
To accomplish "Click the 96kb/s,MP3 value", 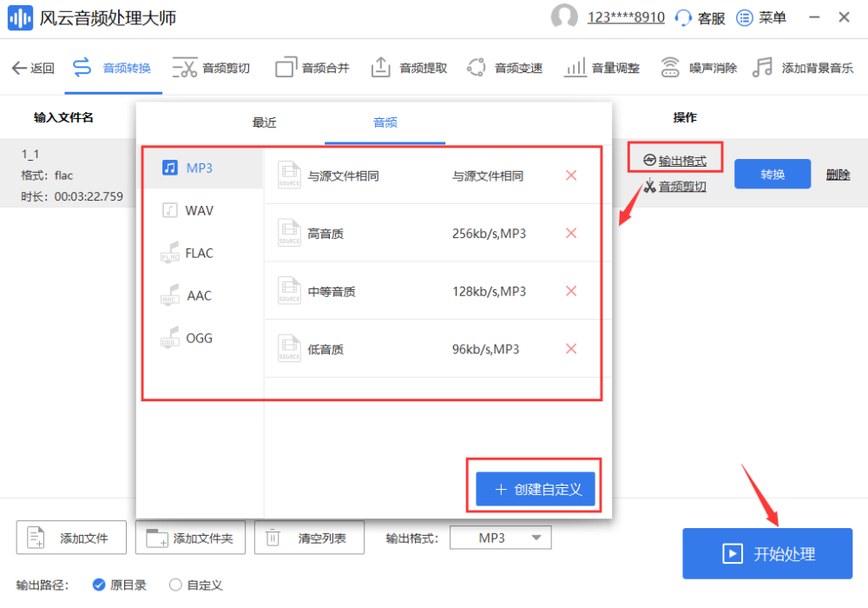I will (485, 349).
